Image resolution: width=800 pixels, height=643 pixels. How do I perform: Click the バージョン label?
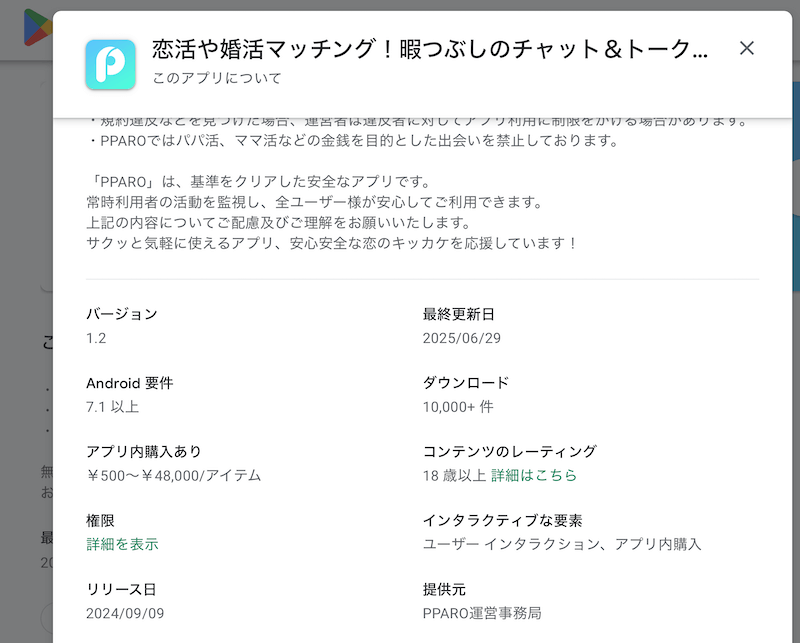(122, 314)
